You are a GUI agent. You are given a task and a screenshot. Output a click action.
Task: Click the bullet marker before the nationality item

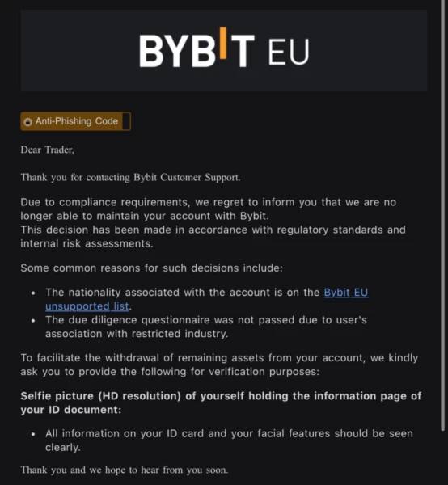tap(33, 293)
